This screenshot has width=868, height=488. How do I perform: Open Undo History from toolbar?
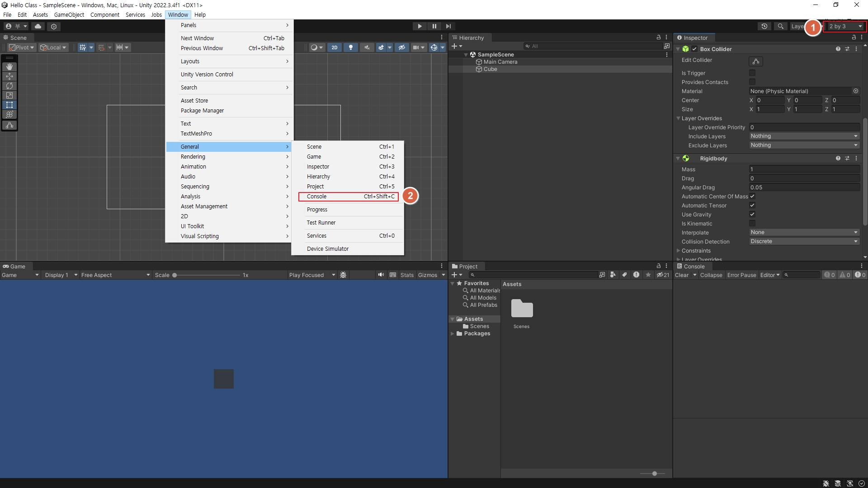coord(764,26)
